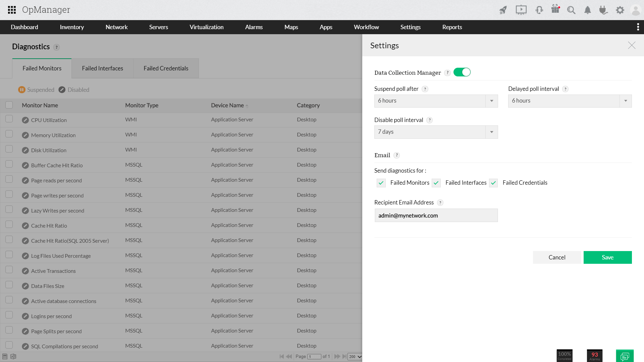
Task: Open the search magnifier icon
Action: tap(571, 10)
